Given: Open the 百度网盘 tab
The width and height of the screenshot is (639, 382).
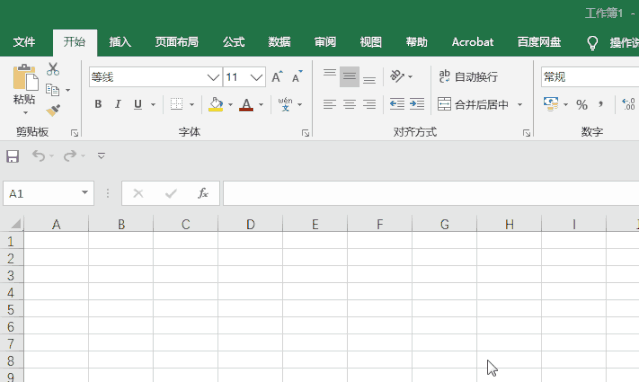Looking at the screenshot, I should (x=539, y=42).
